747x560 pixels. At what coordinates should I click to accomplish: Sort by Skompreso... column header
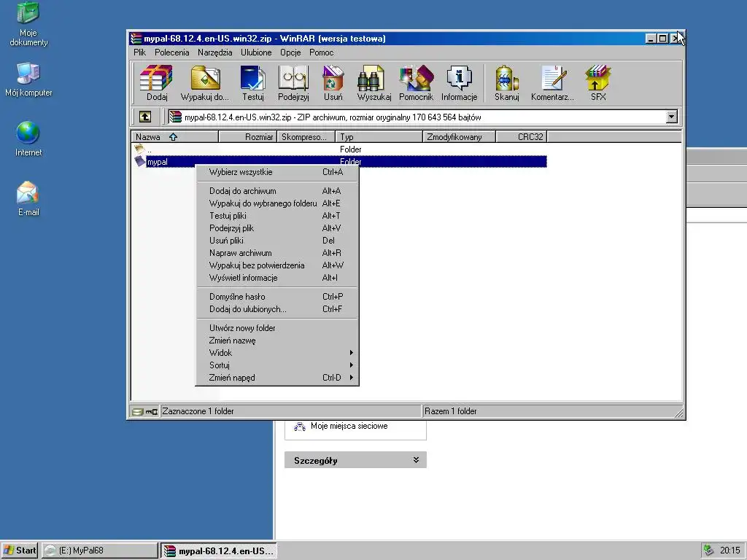click(x=306, y=136)
